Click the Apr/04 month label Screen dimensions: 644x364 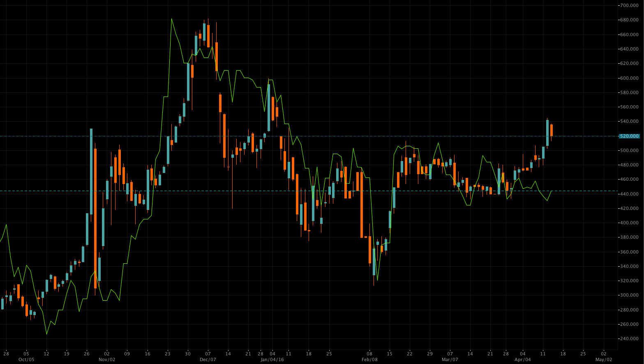tap(522, 359)
